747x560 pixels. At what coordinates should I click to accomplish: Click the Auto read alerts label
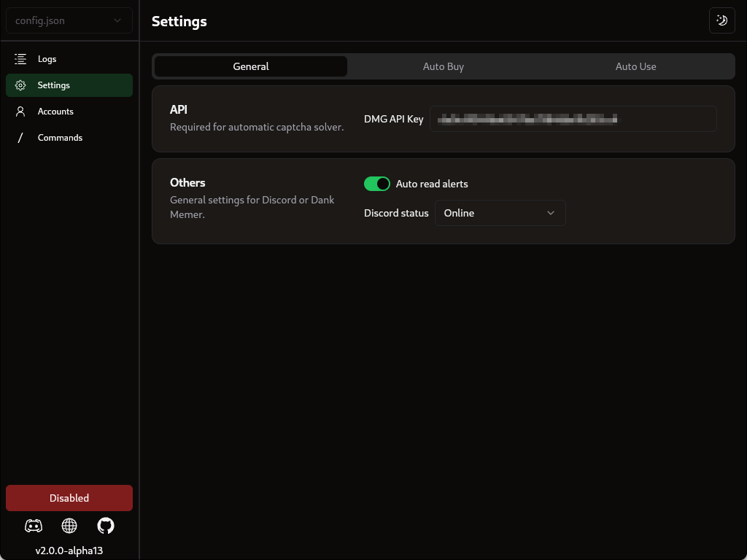click(x=432, y=184)
